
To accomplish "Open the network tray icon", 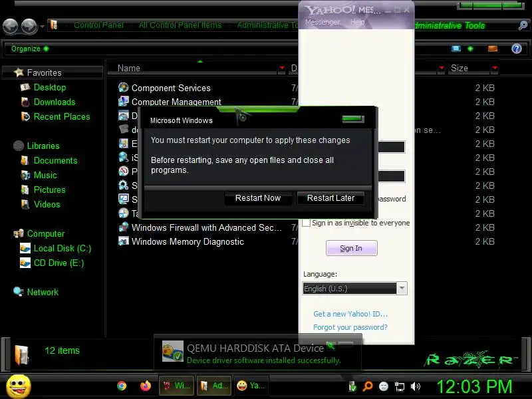I will click(400, 386).
